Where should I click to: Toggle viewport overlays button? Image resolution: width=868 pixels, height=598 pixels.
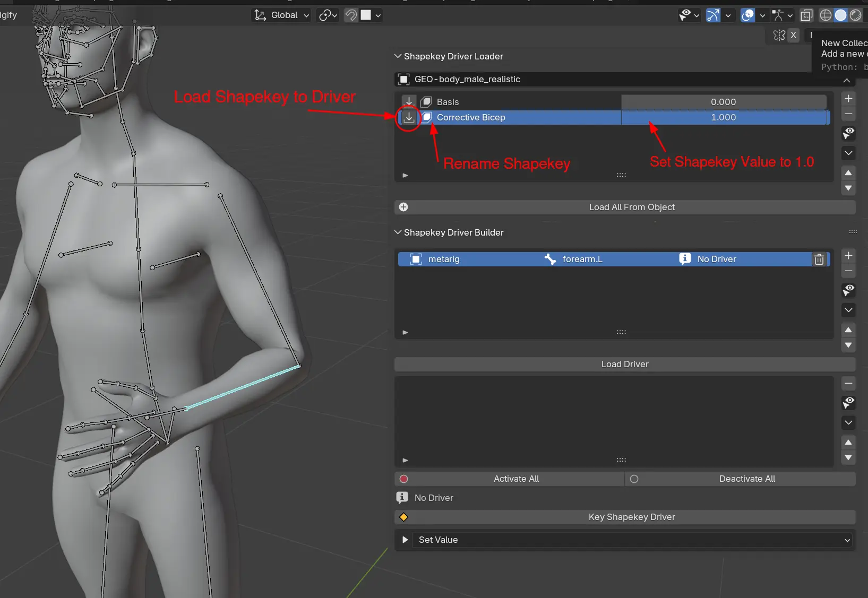pos(747,15)
